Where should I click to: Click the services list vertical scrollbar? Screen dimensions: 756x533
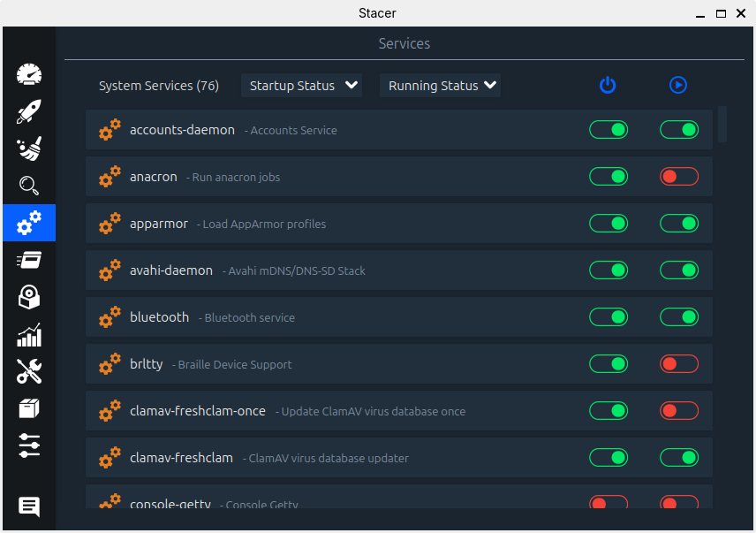[722, 125]
